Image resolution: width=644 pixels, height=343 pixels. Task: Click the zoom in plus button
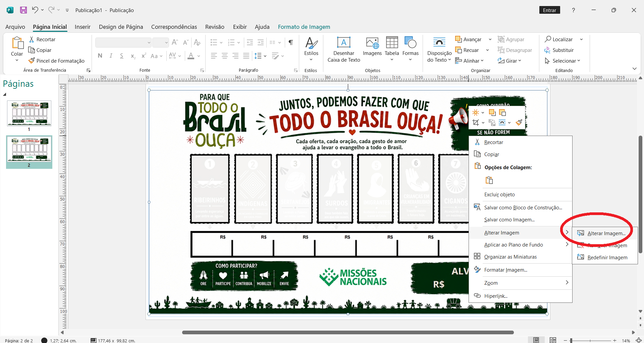[x=614, y=340]
